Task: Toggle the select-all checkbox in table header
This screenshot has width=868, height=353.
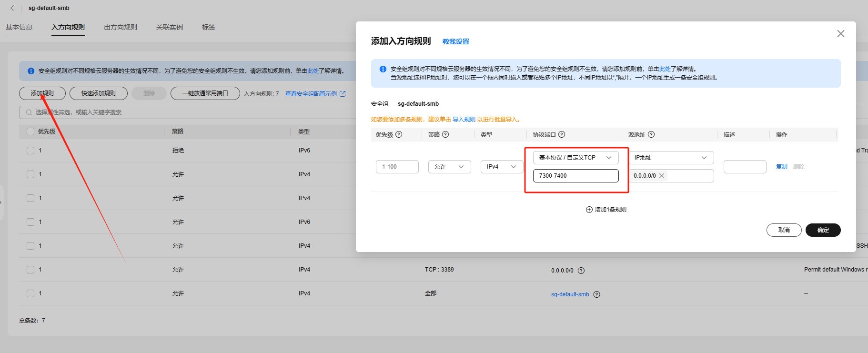Action: (x=30, y=131)
